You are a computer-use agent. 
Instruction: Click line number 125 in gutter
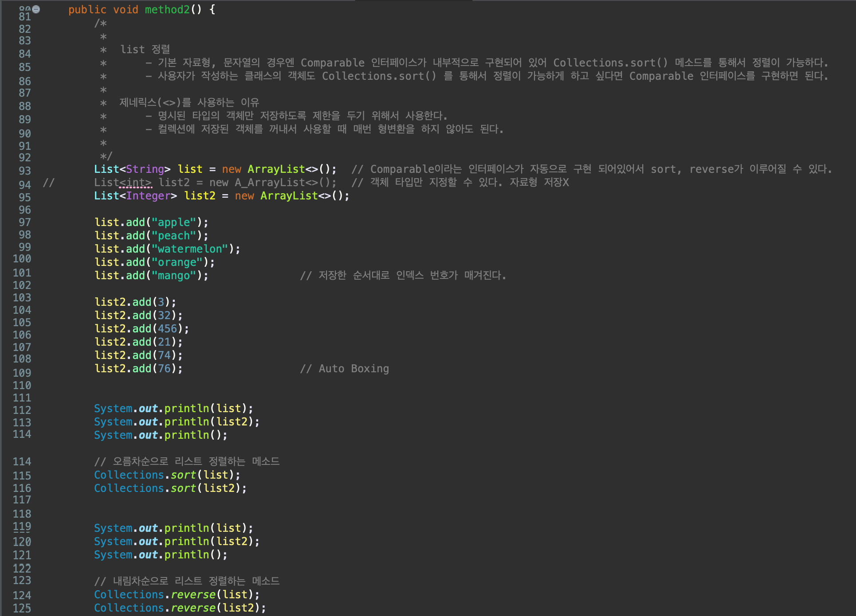(x=22, y=608)
